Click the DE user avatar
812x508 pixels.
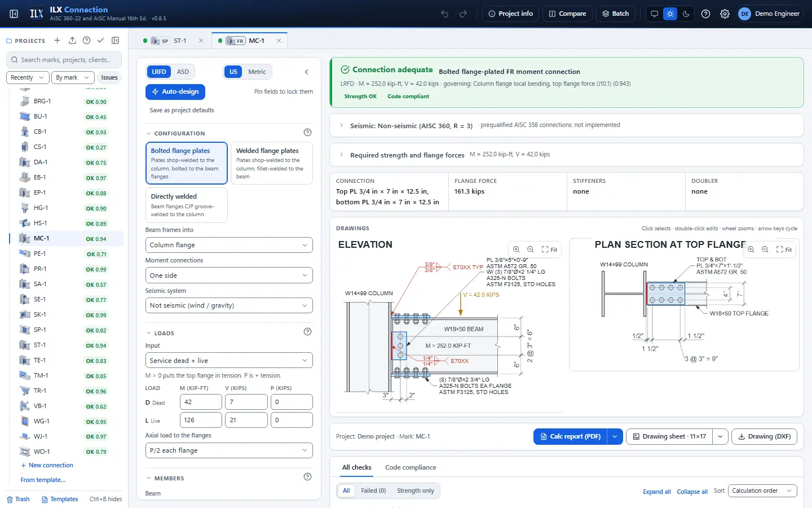coord(744,14)
